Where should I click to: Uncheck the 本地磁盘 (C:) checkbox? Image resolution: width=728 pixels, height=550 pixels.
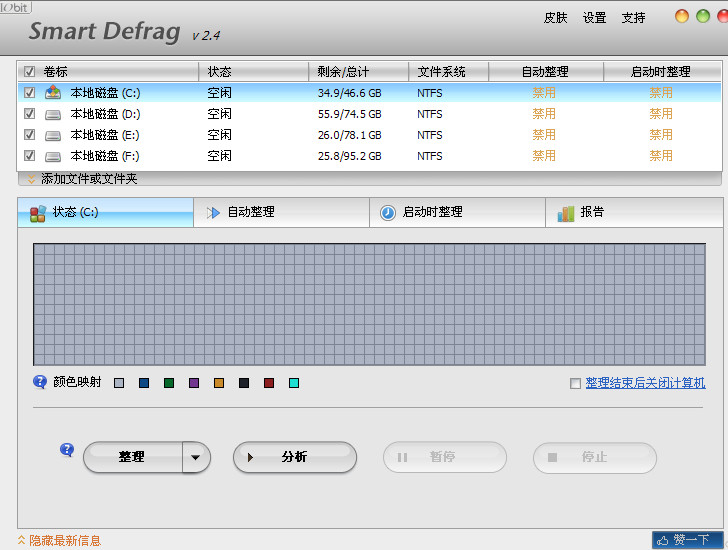click(29, 92)
